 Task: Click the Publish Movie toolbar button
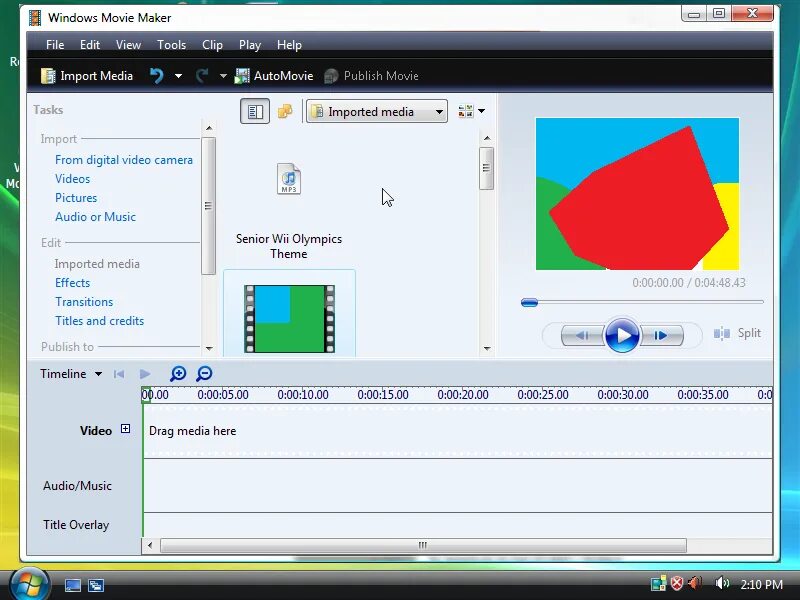(371, 76)
